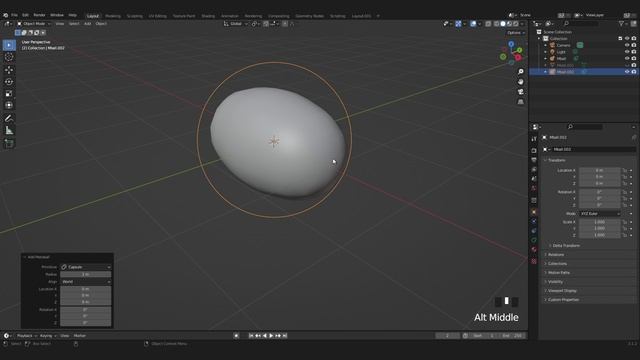Select the Add Cube tool
This screenshot has height=360, width=640.
coord(9,143)
